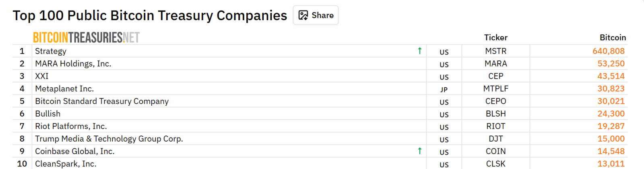Image resolution: width=644 pixels, height=169 pixels.
Task: Select Riot Platforms, Inc.
Action: tap(71, 126)
